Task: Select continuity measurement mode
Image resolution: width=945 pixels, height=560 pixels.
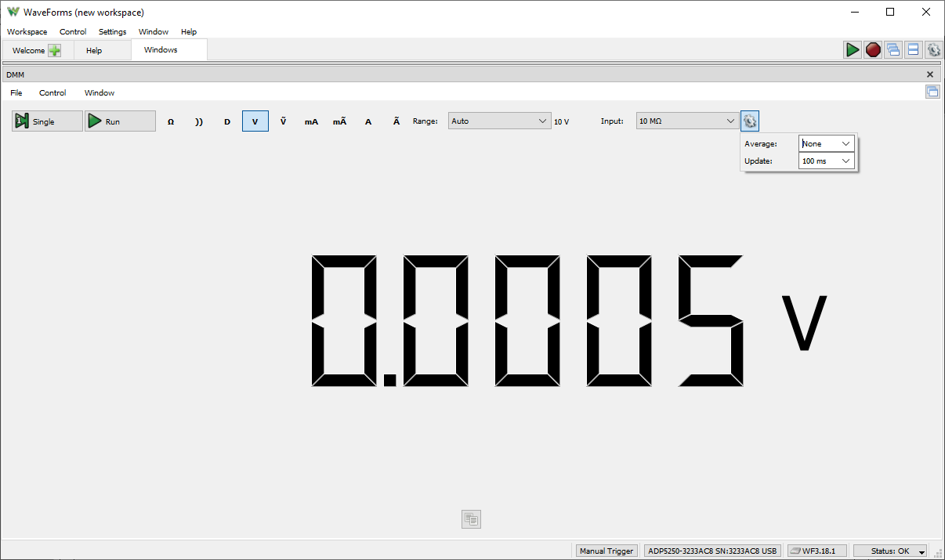Action: (x=199, y=121)
